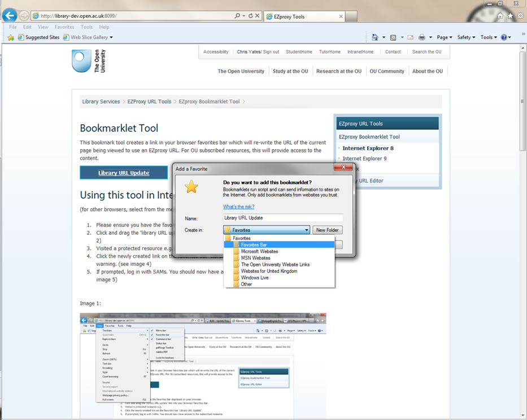Viewport: 527px width, 420px height.
Task: Click Chris Yates / Sign out link
Action: (258, 52)
